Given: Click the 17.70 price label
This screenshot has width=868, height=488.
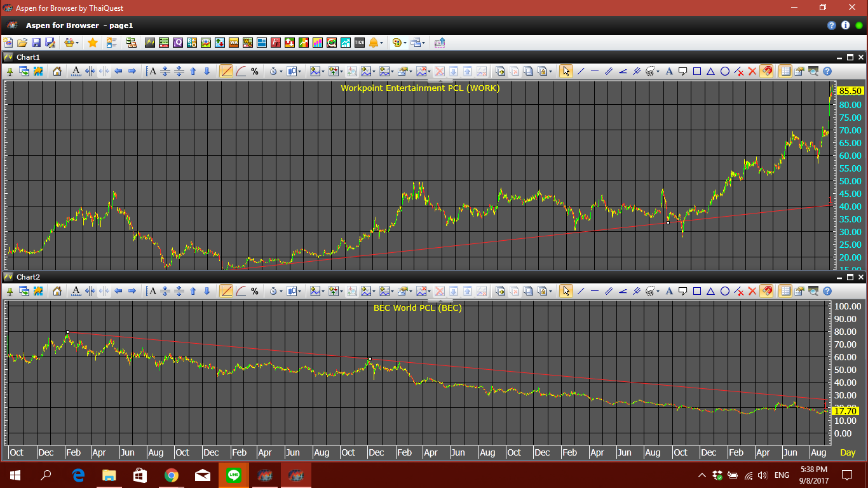Looking at the screenshot, I should (x=846, y=411).
